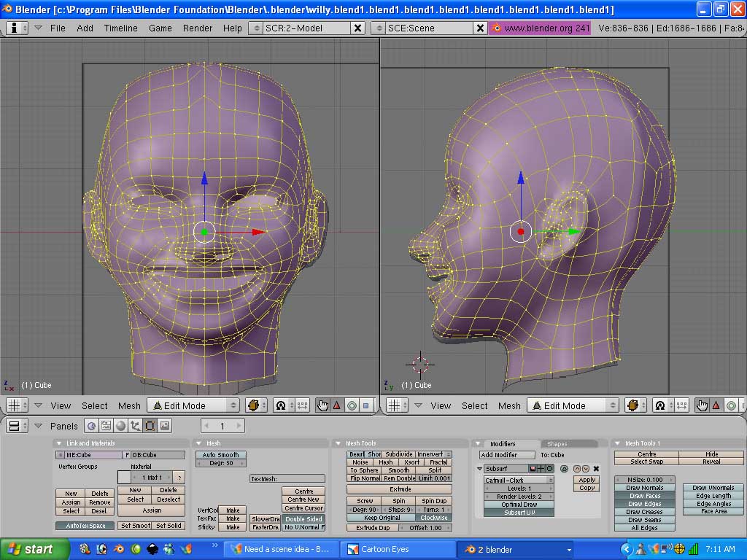Open left viewport Edit Mode dropdown
Screen dimensions: 747x560
click(193, 405)
